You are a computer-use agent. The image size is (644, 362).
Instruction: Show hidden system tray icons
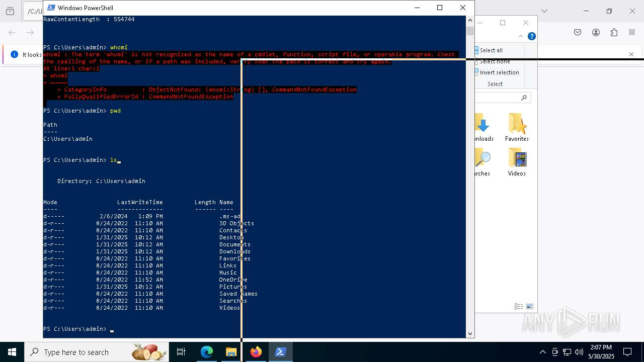point(542,352)
